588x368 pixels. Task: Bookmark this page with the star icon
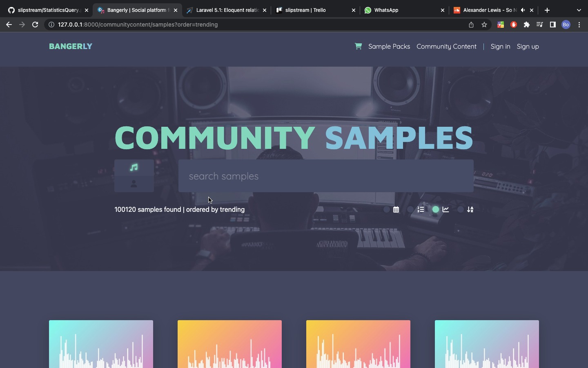pos(484,25)
